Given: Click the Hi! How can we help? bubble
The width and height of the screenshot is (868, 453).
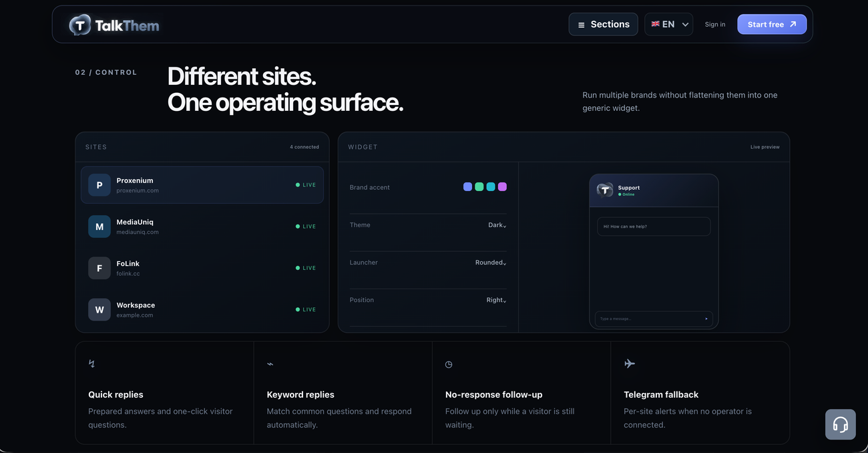Looking at the screenshot, I should pos(654,226).
